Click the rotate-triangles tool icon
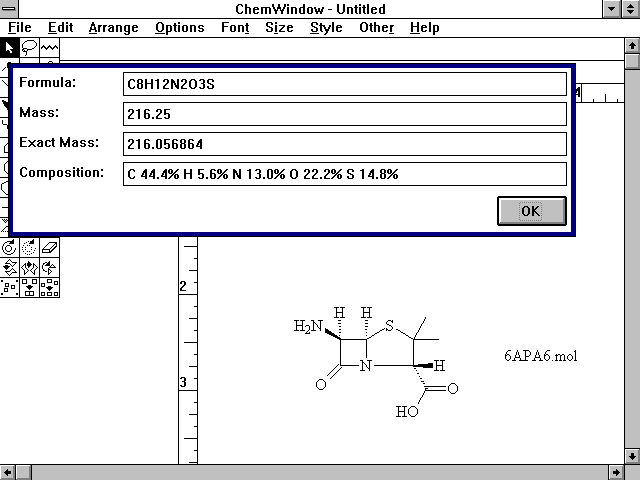This screenshot has width=640, height=480. point(49,267)
